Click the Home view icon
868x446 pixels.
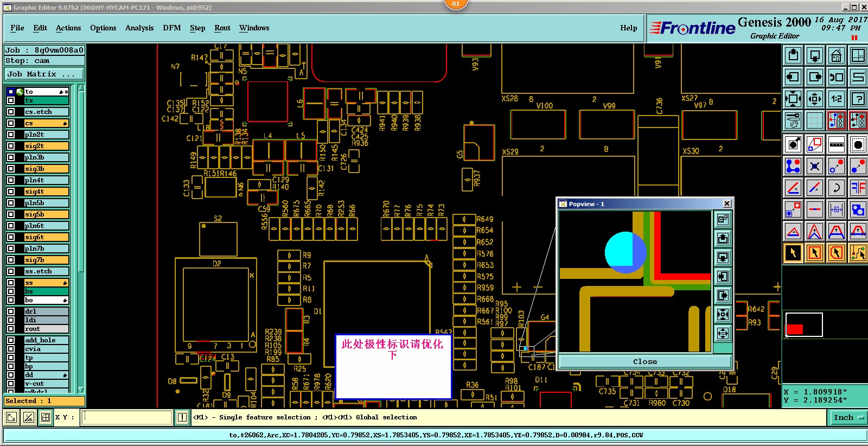tap(837, 55)
